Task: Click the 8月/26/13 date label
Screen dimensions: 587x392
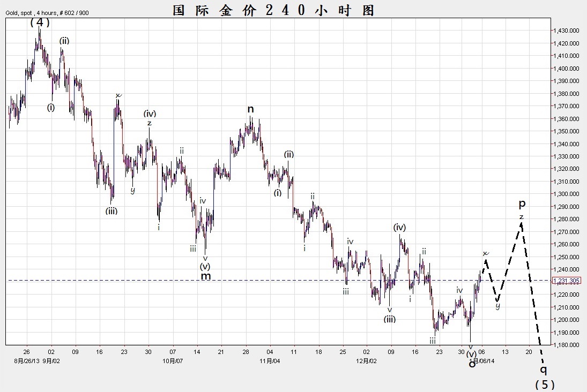Action: [27, 361]
